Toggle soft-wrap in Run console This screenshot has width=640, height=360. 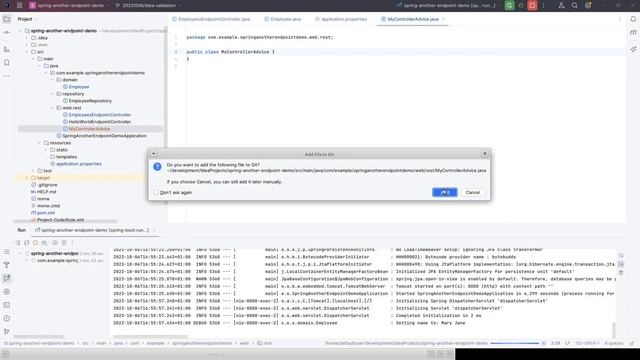click(x=621, y=256)
